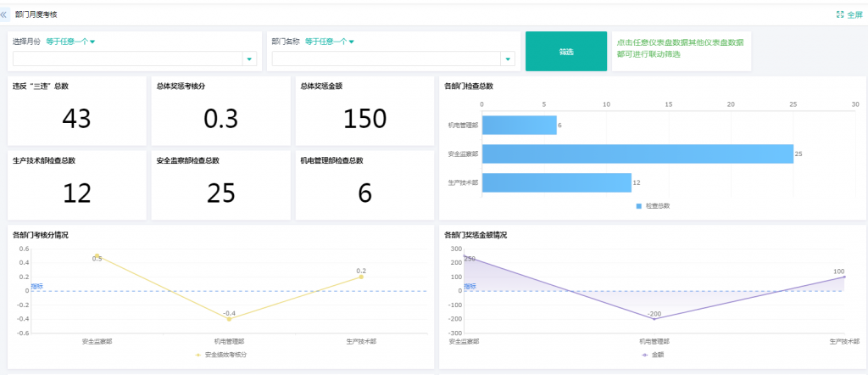The height and width of the screenshot is (375, 868).
Task: Click the 机电管理部 bar in bar chart
Action: pos(520,126)
